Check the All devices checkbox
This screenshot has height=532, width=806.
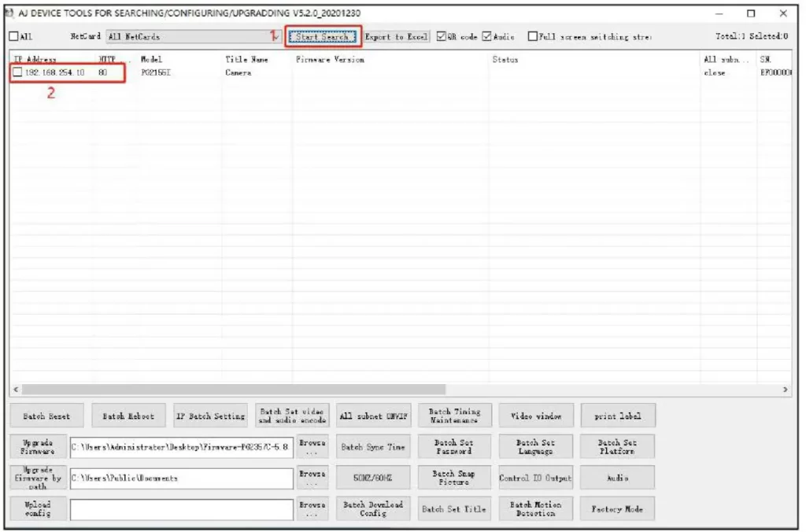coord(14,36)
